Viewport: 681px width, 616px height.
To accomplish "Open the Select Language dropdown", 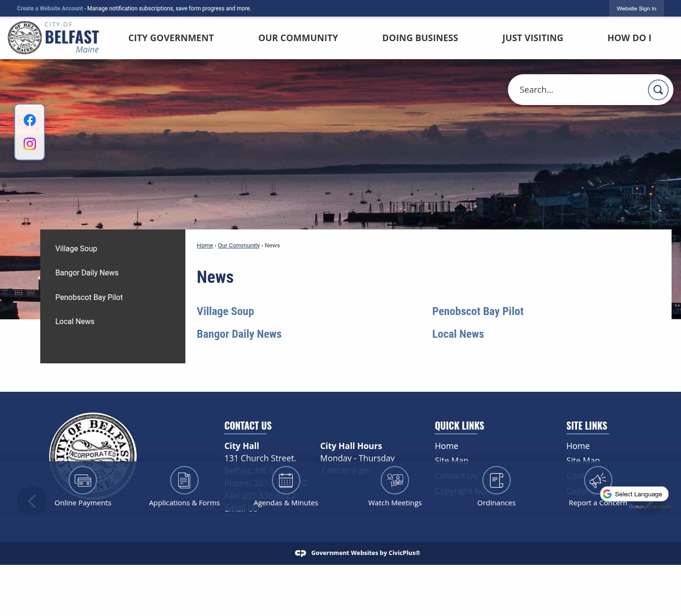I will click(634, 493).
